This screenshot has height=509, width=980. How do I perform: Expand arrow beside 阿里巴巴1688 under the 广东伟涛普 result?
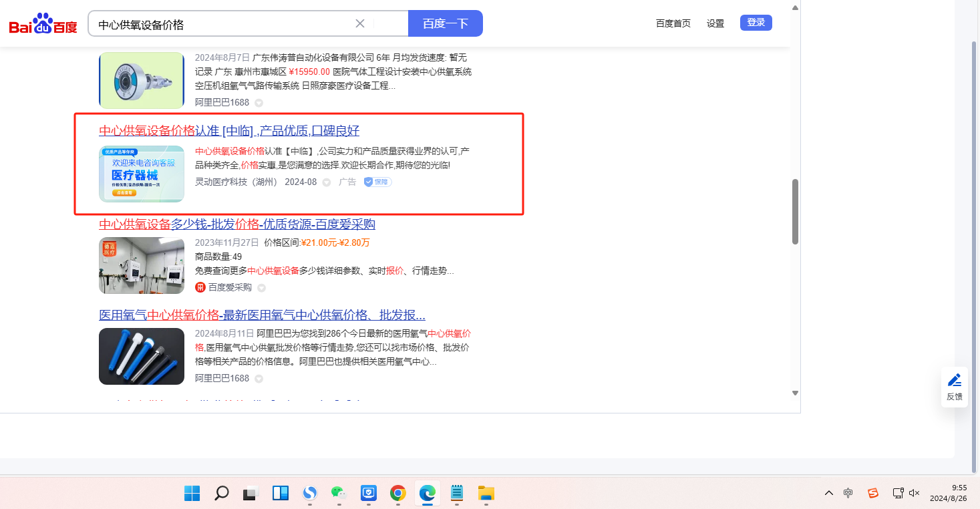pos(259,103)
